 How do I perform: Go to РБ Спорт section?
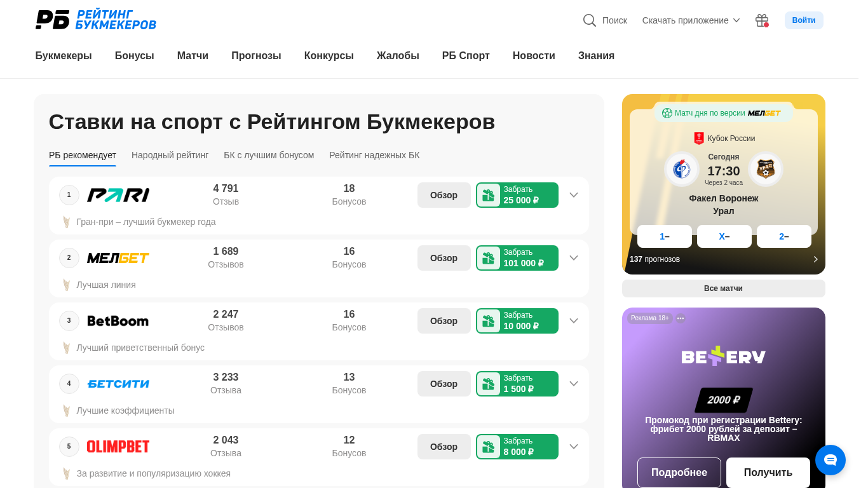pos(466,56)
